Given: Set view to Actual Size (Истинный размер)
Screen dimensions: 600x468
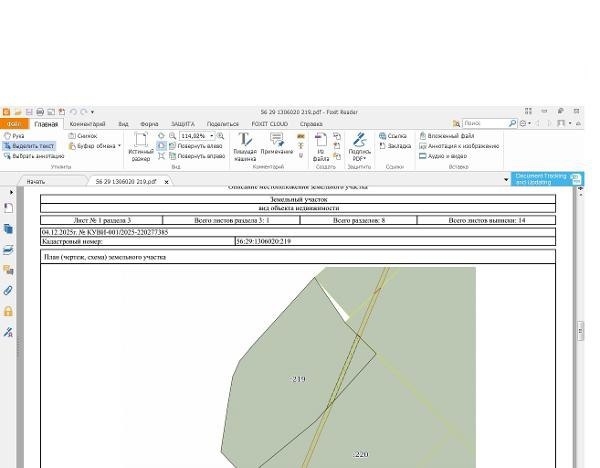Looking at the screenshot, I should click(x=140, y=147).
